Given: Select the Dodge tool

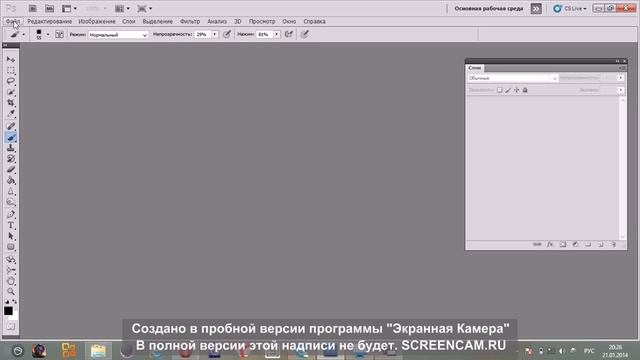Looking at the screenshot, I should click(x=11, y=202).
